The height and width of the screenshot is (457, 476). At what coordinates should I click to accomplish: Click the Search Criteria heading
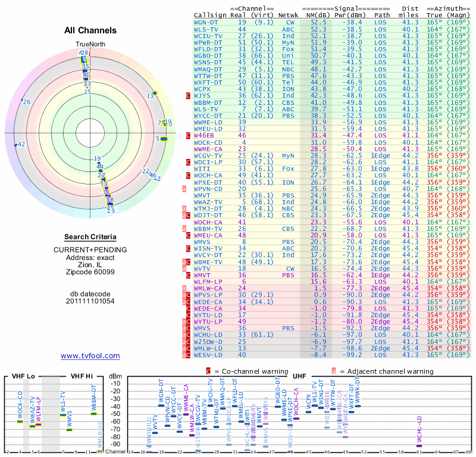(90, 237)
